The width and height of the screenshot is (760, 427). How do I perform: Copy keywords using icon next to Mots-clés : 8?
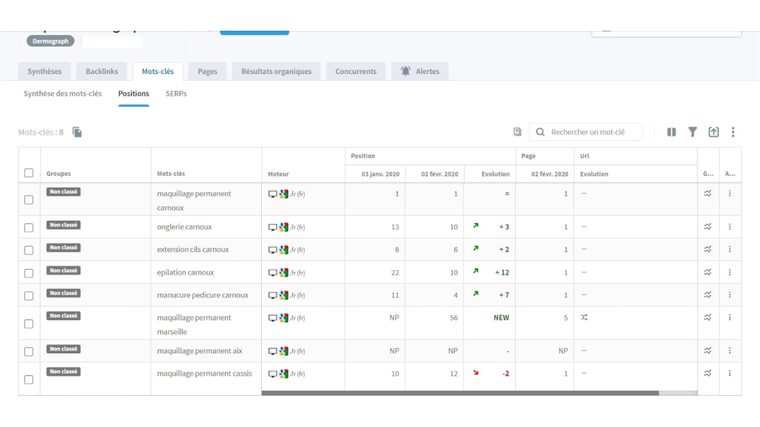77,132
